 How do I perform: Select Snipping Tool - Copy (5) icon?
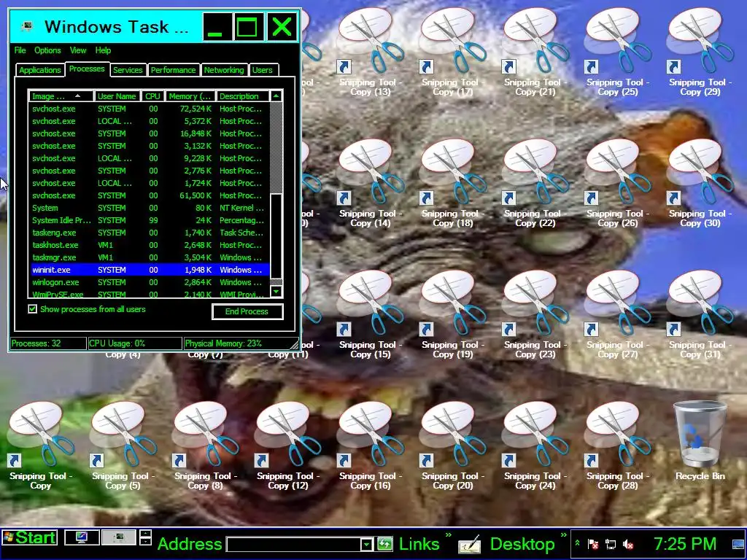coord(123,446)
